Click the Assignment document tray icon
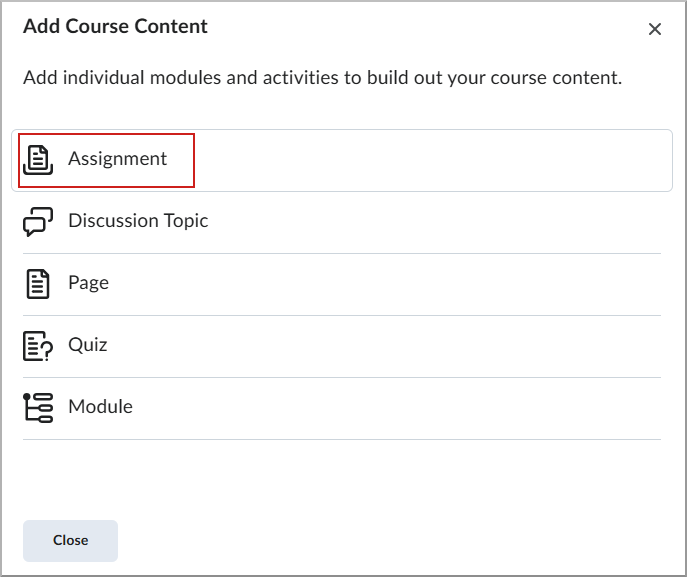The height and width of the screenshot is (577, 687). (38, 160)
